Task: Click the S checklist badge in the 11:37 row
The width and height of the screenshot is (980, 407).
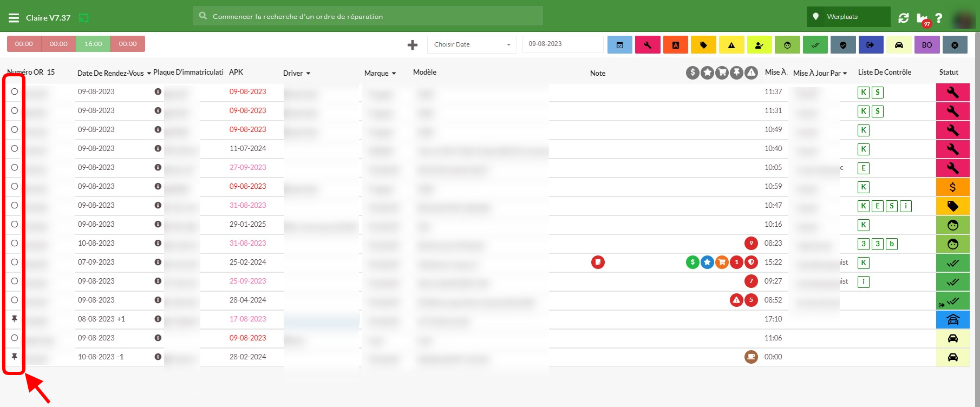Action: coord(878,92)
